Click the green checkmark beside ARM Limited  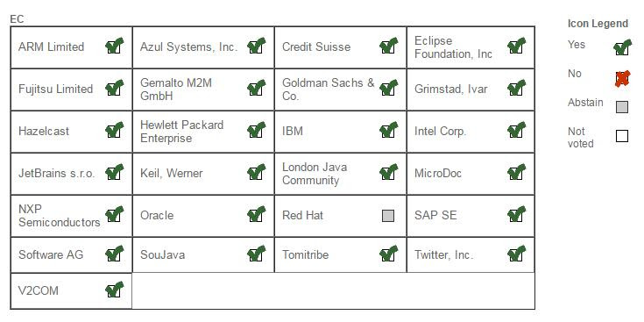(114, 46)
